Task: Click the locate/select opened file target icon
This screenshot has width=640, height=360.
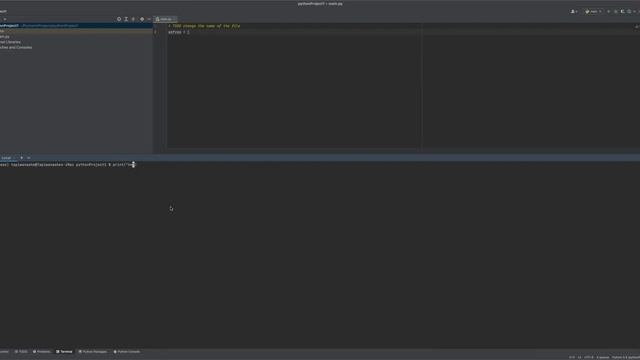Action: [119, 19]
